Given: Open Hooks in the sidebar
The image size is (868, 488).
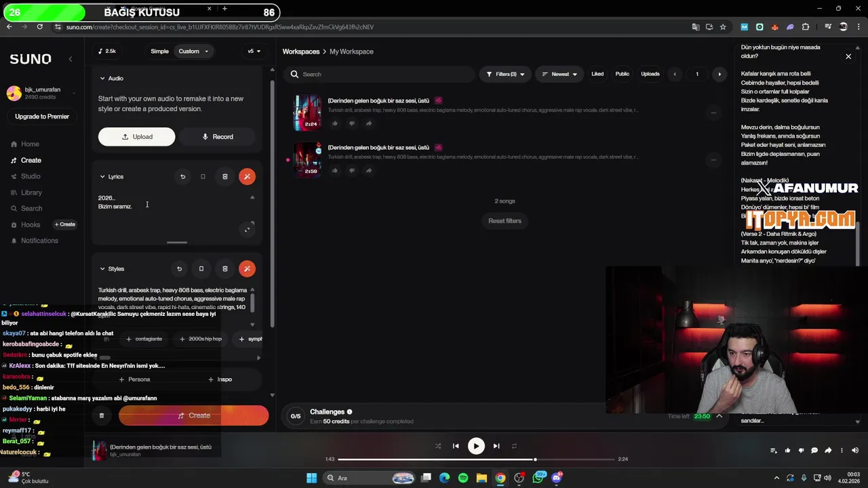Looking at the screenshot, I should point(30,224).
